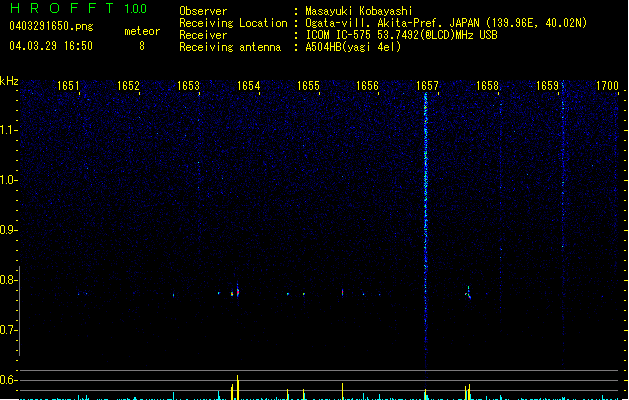The width and height of the screenshot is (629, 400).
Task: Click the 0.7 kHz frequency label
Action: point(8,330)
